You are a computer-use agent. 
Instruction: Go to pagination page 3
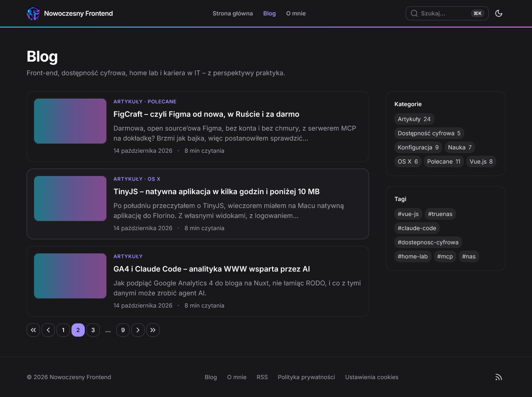[93, 330]
